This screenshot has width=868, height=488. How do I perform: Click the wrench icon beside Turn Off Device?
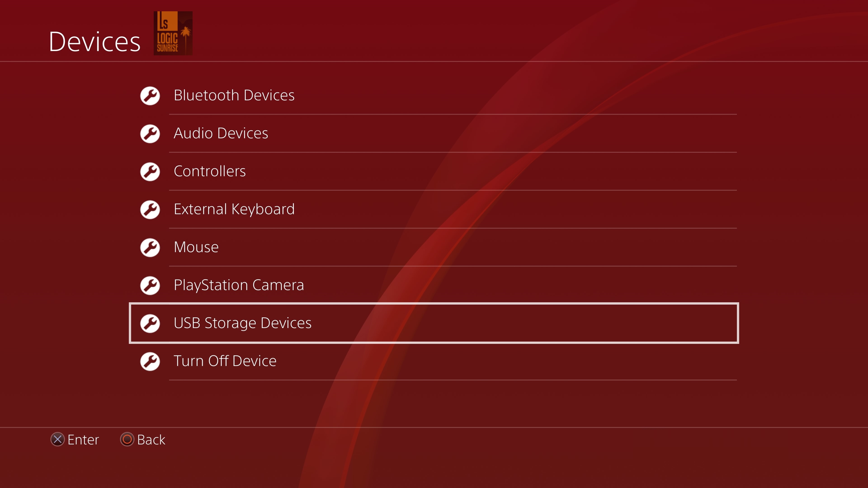point(150,361)
